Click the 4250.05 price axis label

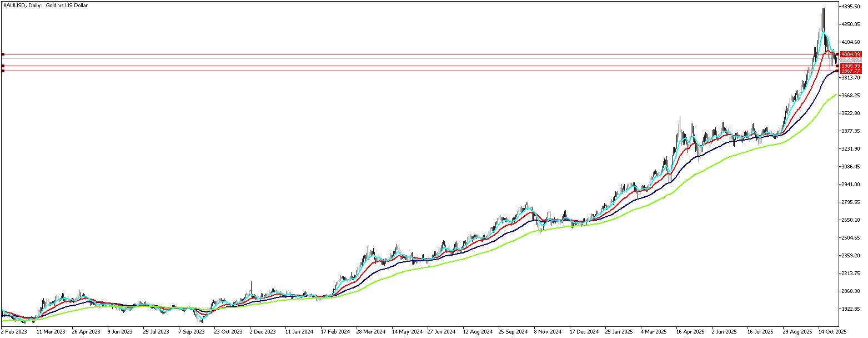tap(851, 24)
